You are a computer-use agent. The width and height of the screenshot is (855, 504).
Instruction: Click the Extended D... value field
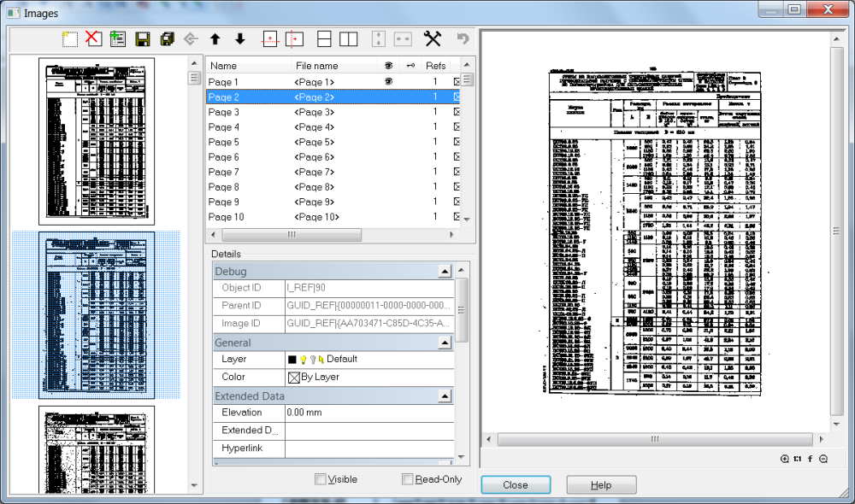pos(369,431)
